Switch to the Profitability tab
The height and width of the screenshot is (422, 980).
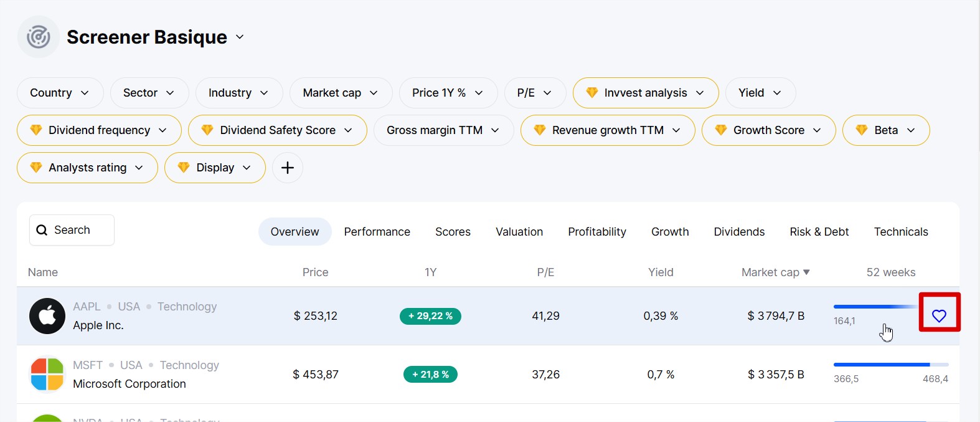(x=597, y=232)
